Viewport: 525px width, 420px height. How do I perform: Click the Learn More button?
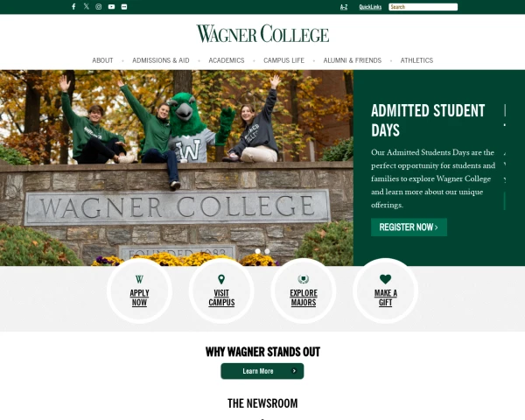click(262, 371)
